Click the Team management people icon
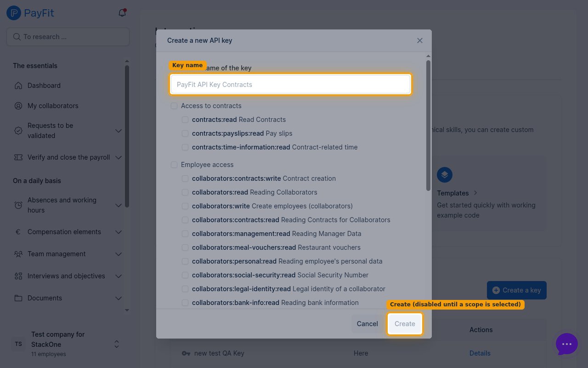 (18, 254)
